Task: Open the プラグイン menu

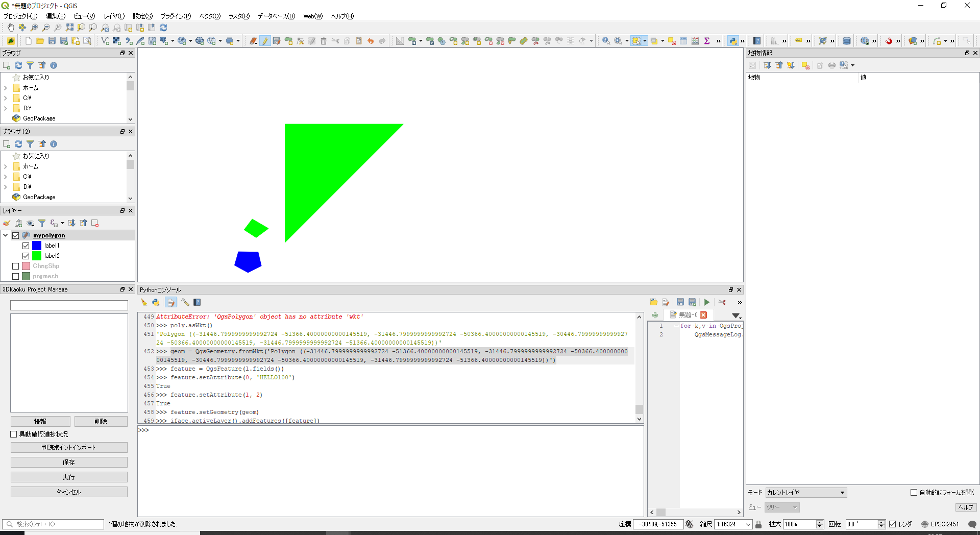Action: click(x=176, y=16)
